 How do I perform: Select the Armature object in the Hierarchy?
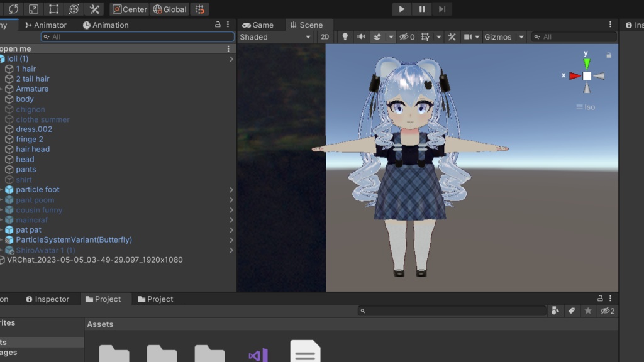coord(31,89)
